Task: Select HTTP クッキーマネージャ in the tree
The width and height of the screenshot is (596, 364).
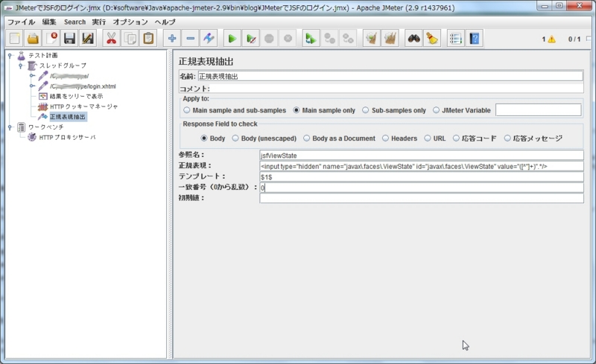Action: pos(83,106)
